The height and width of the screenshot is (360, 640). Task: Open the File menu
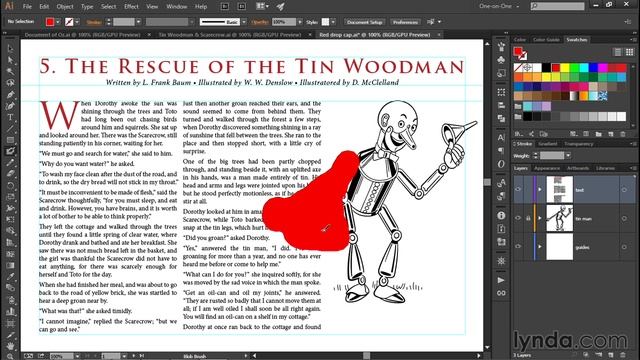27,7
